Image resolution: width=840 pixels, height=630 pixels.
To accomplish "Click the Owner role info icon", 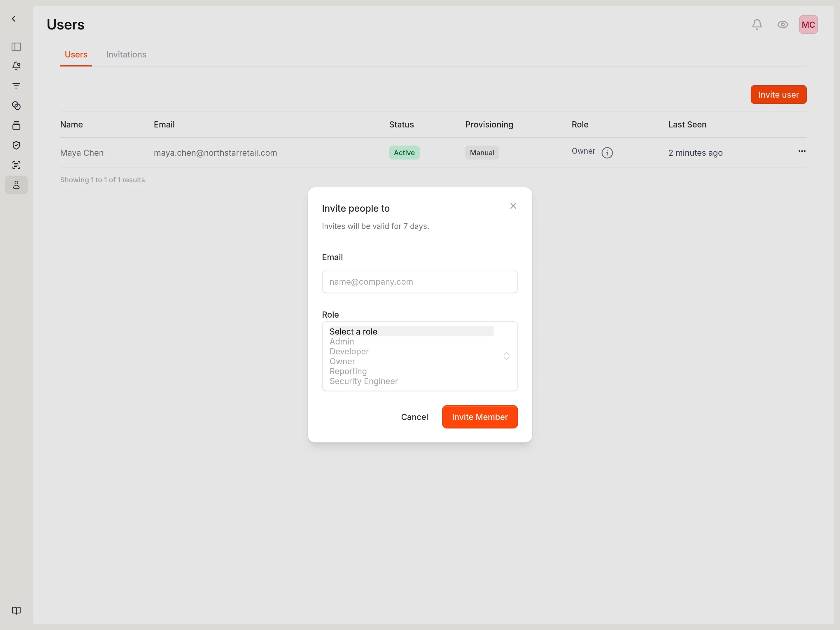I will tap(607, 153).
